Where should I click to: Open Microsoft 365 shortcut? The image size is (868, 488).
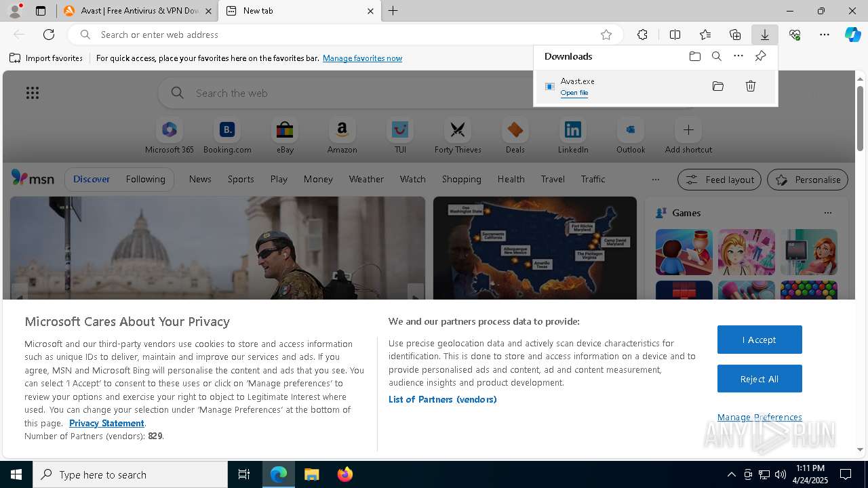[x=170, y=136]
